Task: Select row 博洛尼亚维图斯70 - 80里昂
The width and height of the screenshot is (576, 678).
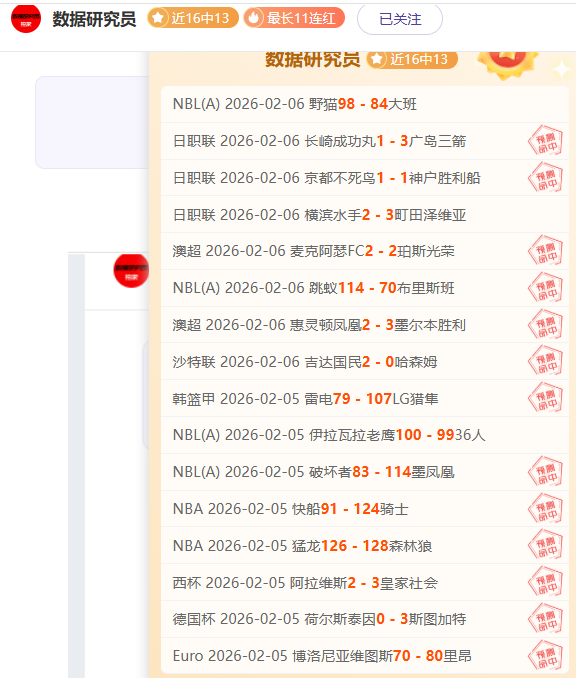Action: 365,656
